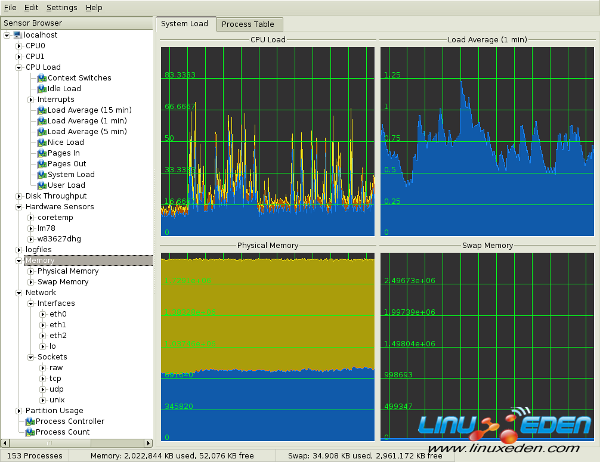Collapse the localhost tree node
This screenshot has height=462, width=600.
click(7, 35)
